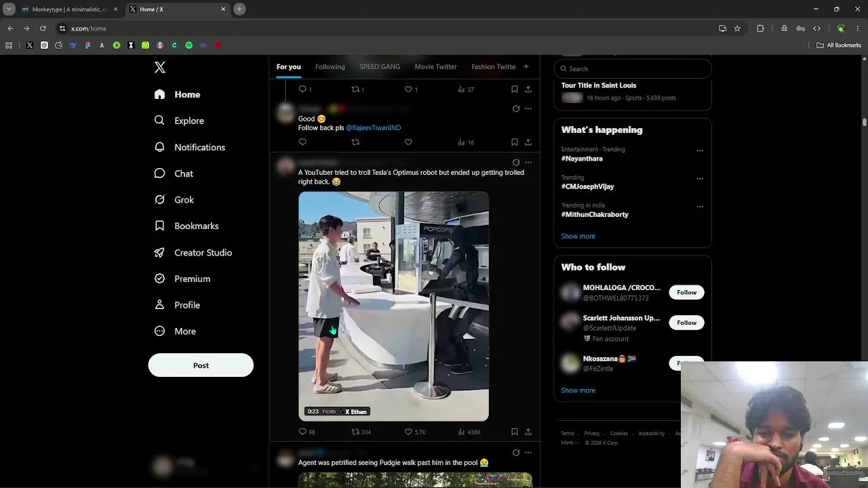
Task: Share the 'Good' follow back post
Action: (x=528, y=142)
